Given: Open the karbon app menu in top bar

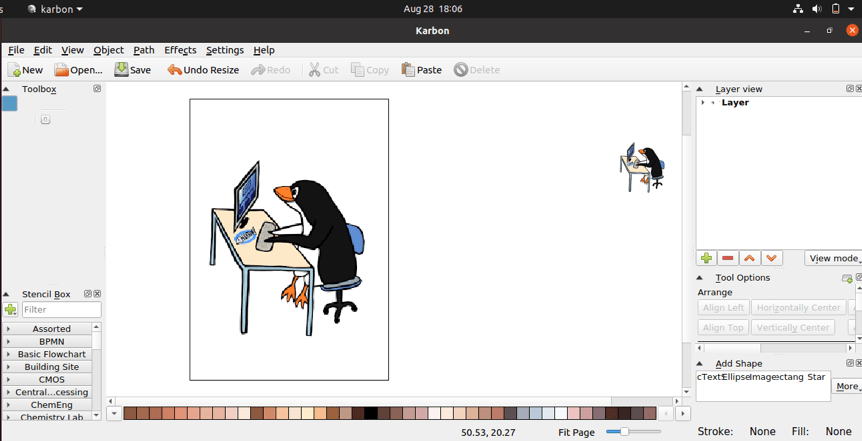Looking at the screenshot, I should tap(55, 9).
